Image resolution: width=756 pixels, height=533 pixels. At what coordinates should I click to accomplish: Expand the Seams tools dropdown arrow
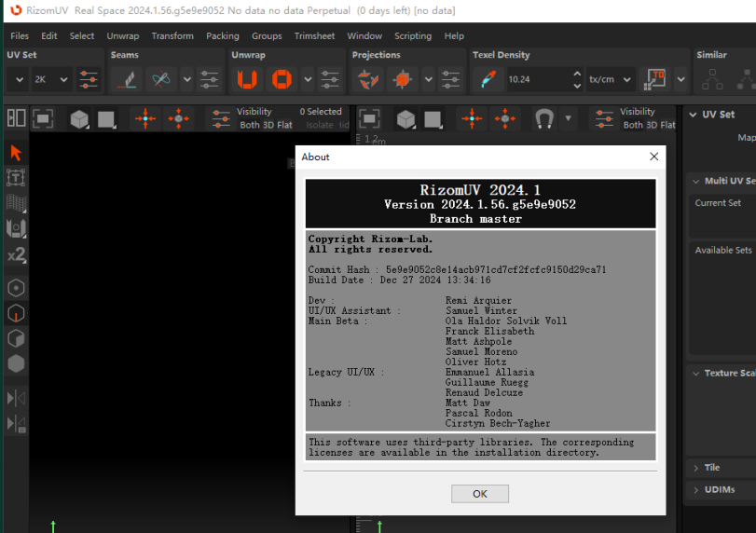(187, 79)
